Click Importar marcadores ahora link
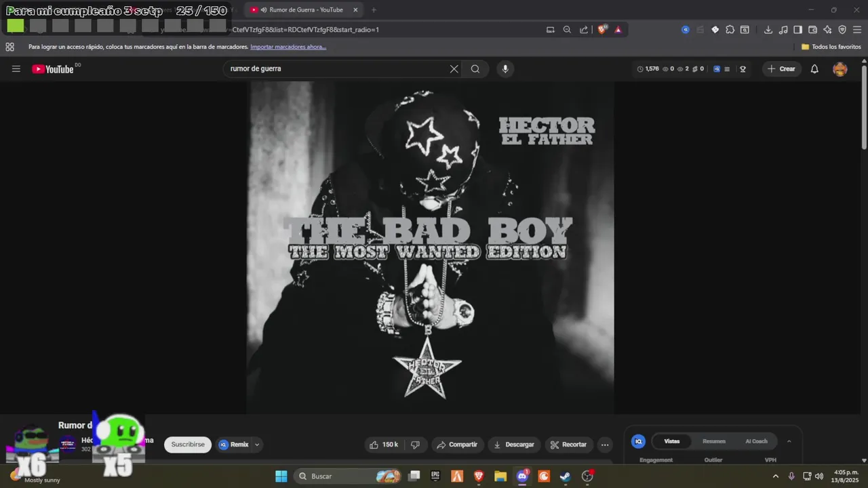The width and height of the screenshot is (868, 488). [288, 47]
